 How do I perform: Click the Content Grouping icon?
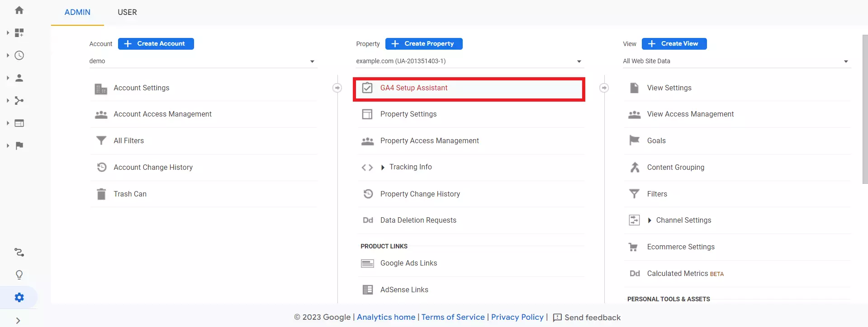point(635,167)
